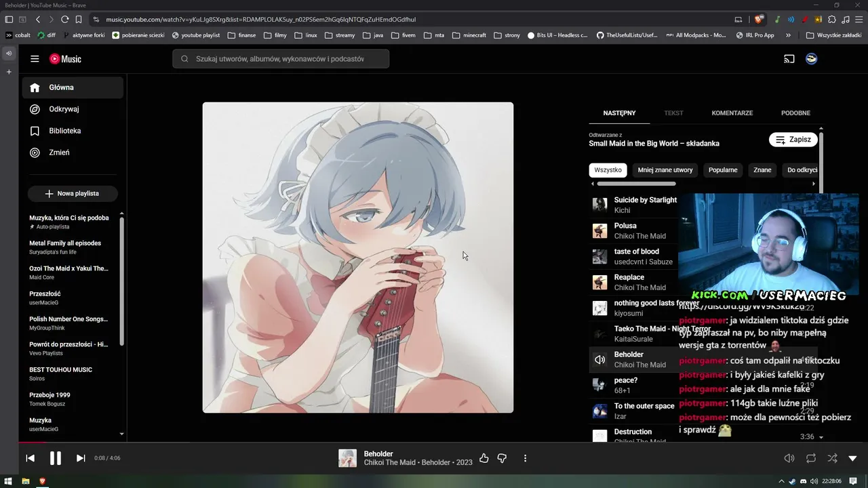Open File Explorer from the taskbar
This screenshot has height=488, width=868.
(x=26, y=481)
